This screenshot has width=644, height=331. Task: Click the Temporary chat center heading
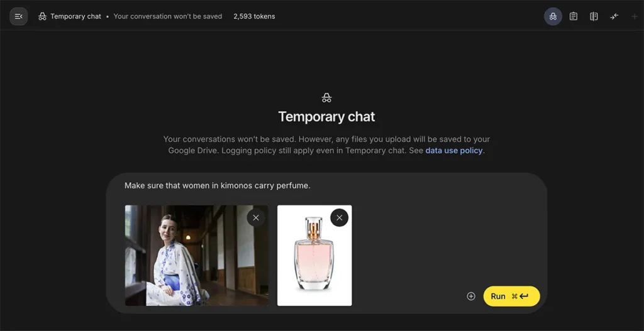click(326, 117)
